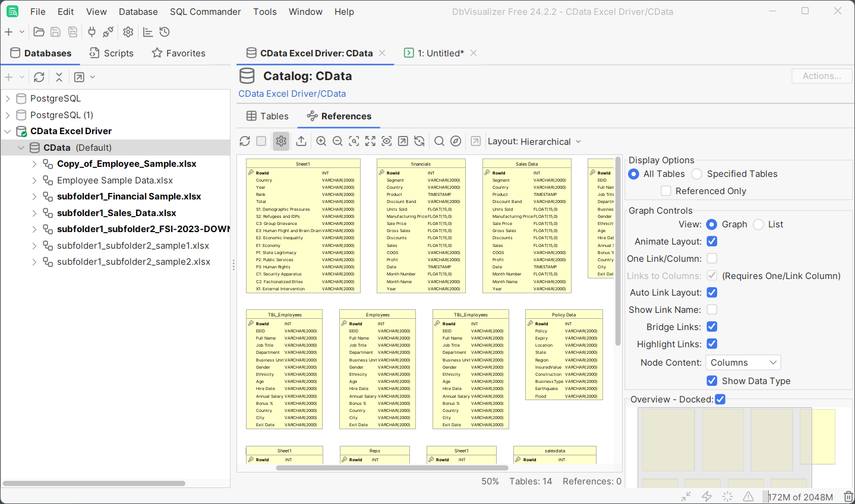Expand the Employee Sample Data.xlsx tree node
Image resolution: width=855 pixels, height=504 pixels.
(34, 180)
